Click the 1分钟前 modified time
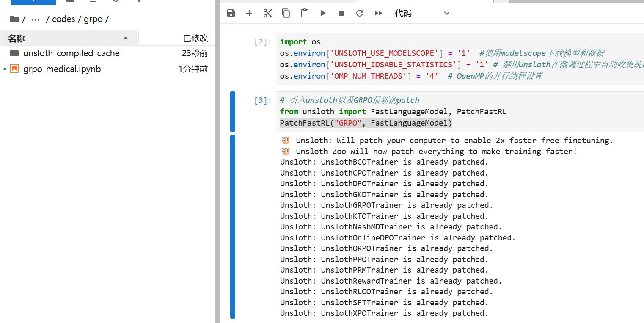This screenshot has width=644, height=323. point(193,69)
